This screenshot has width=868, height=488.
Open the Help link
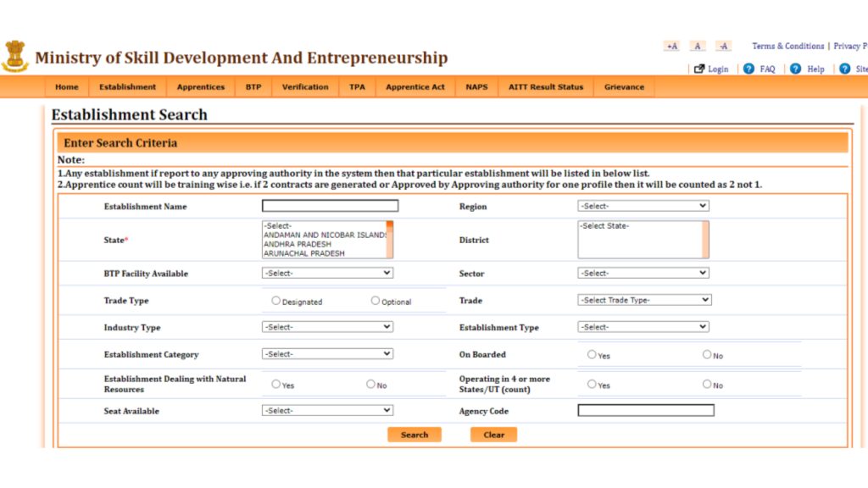[x=815, y=69]
